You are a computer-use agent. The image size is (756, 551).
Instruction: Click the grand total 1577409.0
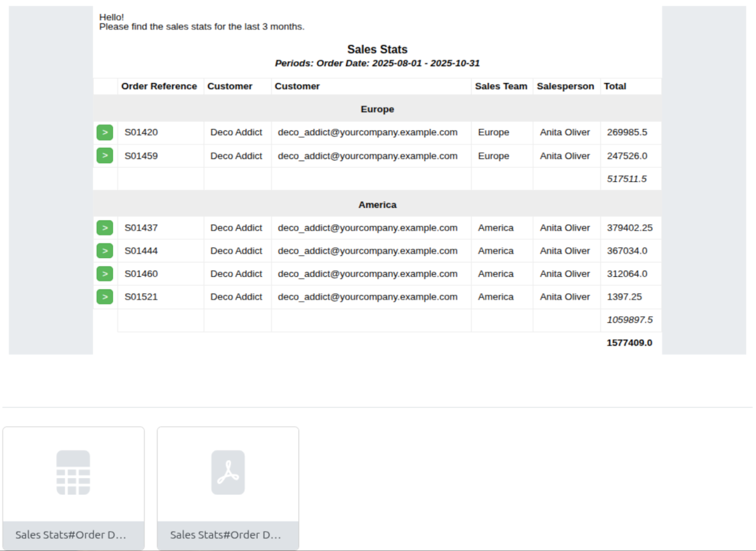coord(629,343)
